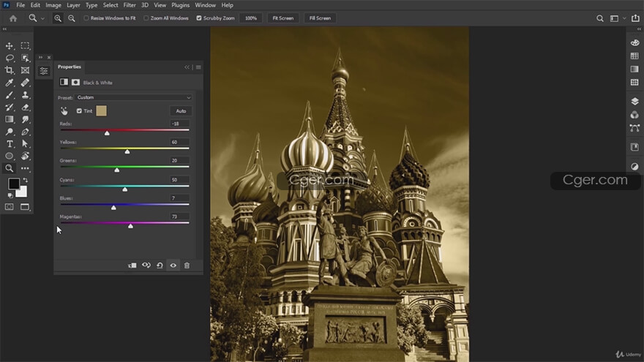
Task: Select the Object Selection tool
Action: [25, 59]
